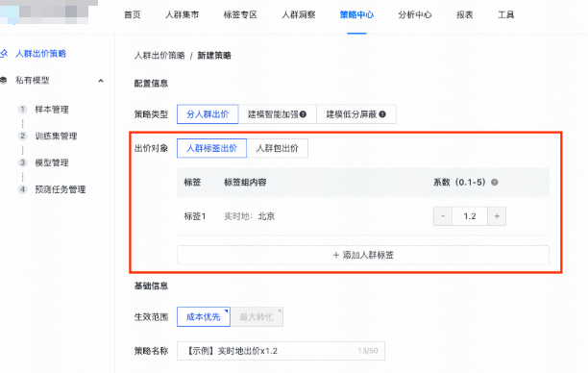The image size is (588, 373).
Task: Open 人群出价策略 in the sidebar
Action: (40, 54)
